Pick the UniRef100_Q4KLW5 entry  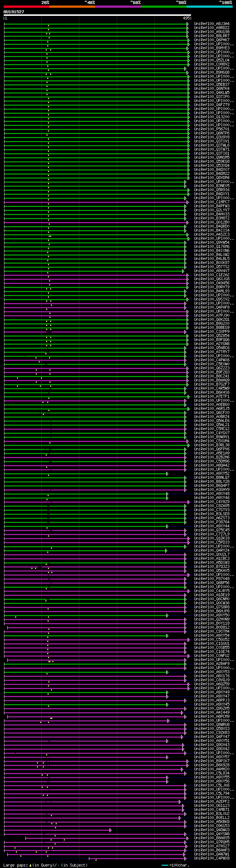pyautogui.click(x=212, y=92)
